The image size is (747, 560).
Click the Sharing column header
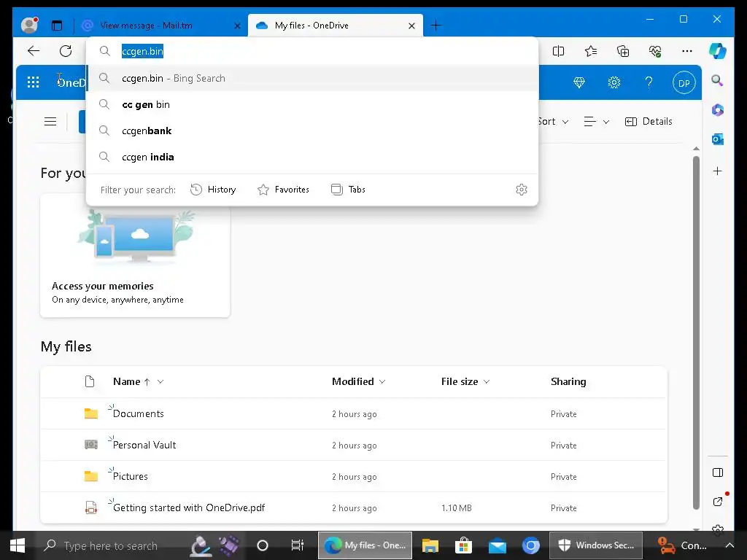[x=568, y=381]
